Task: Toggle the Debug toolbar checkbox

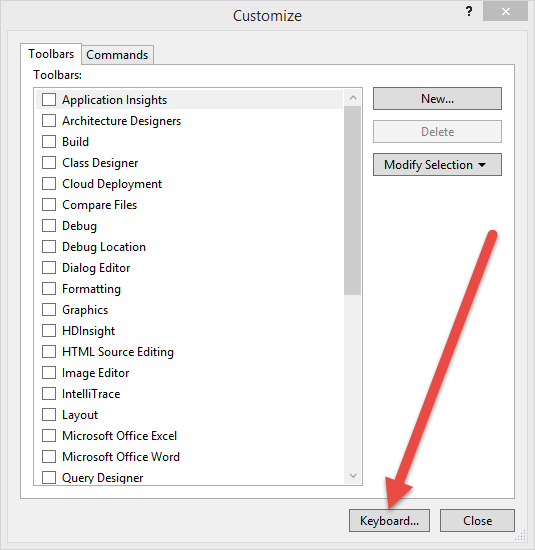Action: 49,226
